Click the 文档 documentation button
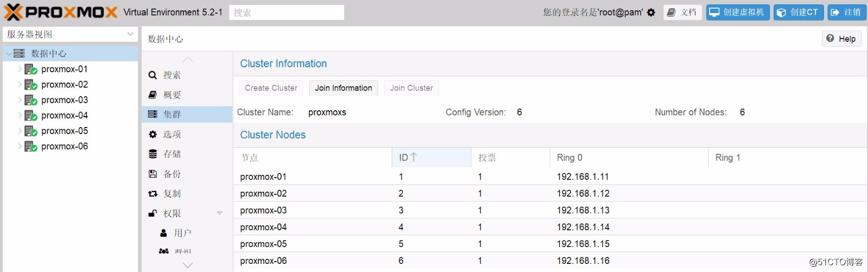The image size is (868, 272). click(x=682, y=12)
